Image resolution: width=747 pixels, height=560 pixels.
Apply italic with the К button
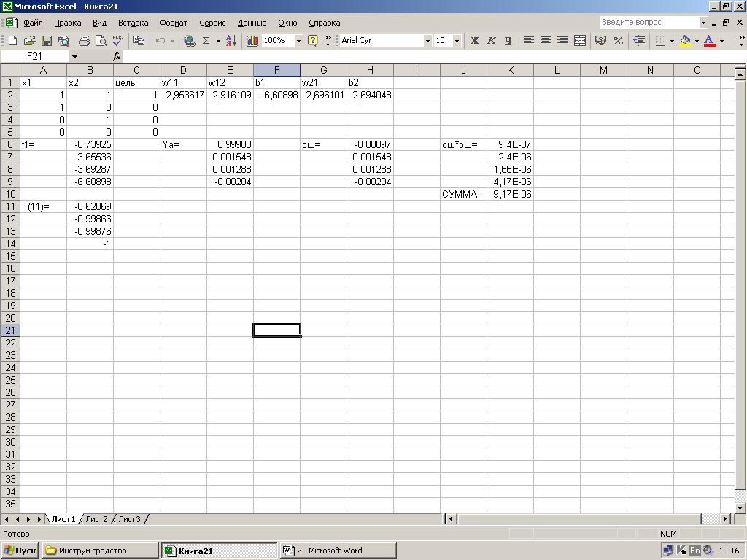click(491, 41)
